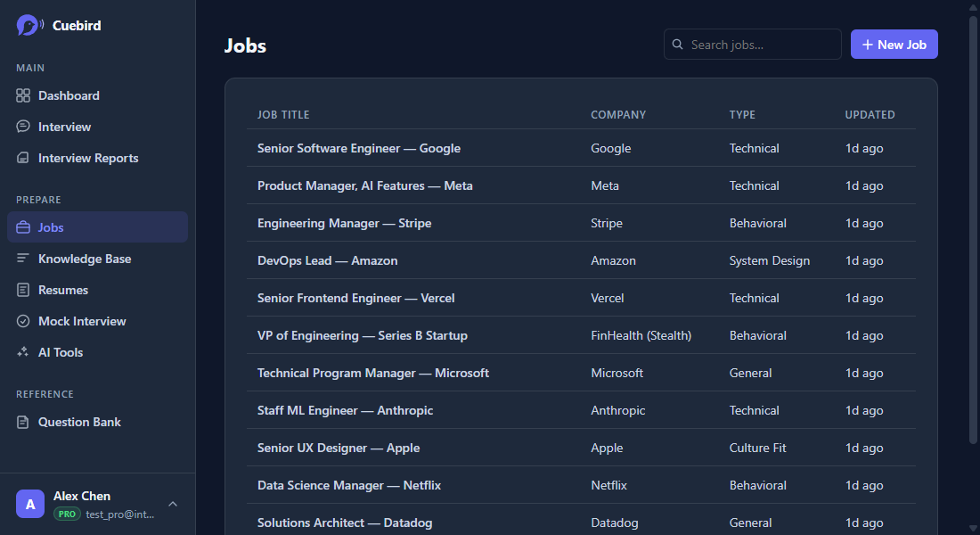Screen dimensions: 980x535
Task: Select Staff ML Engineer — Anthropic row
Action: pyautogui.click(x=581, y=410)
